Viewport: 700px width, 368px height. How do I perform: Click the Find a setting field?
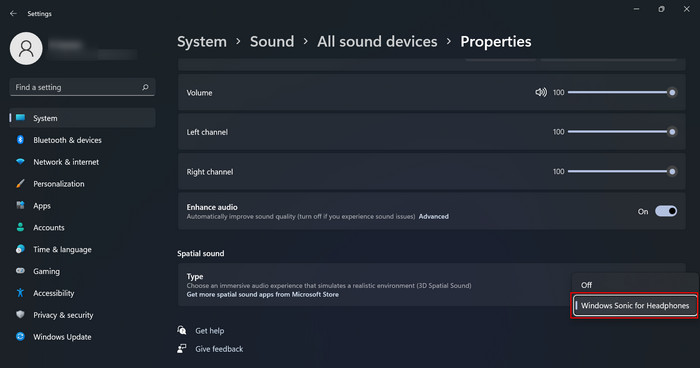pyautogui.click(x=82, y=87)
